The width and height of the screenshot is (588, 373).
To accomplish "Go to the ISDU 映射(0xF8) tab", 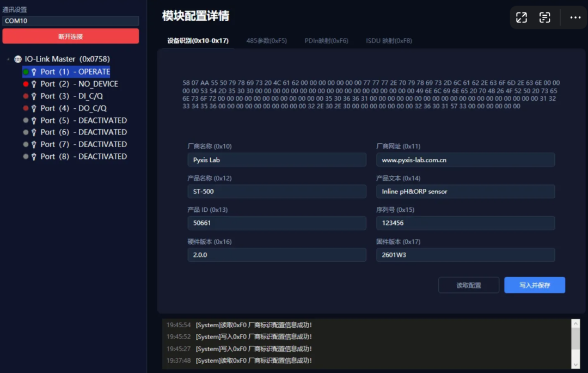I will (x=389, y=41).
